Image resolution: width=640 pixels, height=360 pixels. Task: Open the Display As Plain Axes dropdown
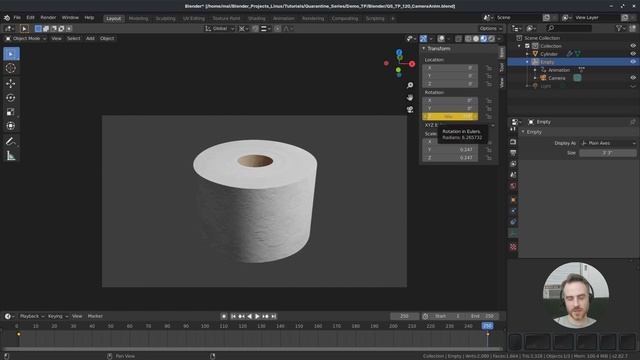coord(608,143)
